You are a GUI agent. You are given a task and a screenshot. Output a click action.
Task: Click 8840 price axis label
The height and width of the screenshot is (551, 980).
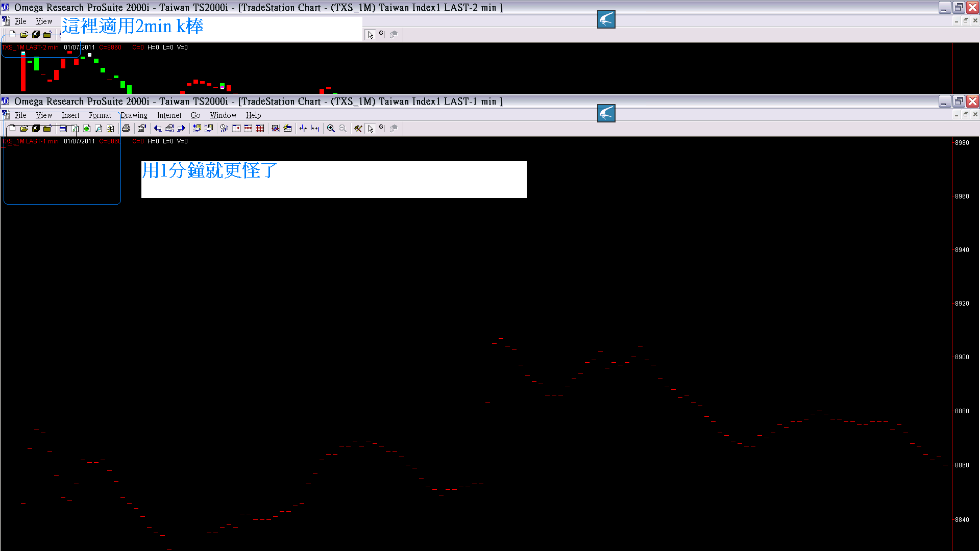coord(962,520)
